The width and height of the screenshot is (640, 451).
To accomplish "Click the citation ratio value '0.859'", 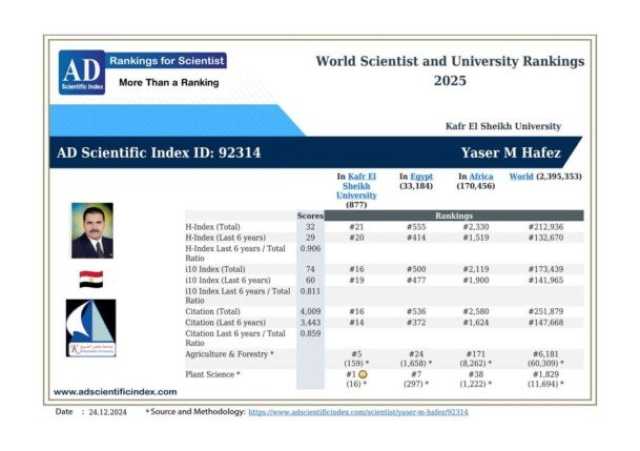I will 310,333.
